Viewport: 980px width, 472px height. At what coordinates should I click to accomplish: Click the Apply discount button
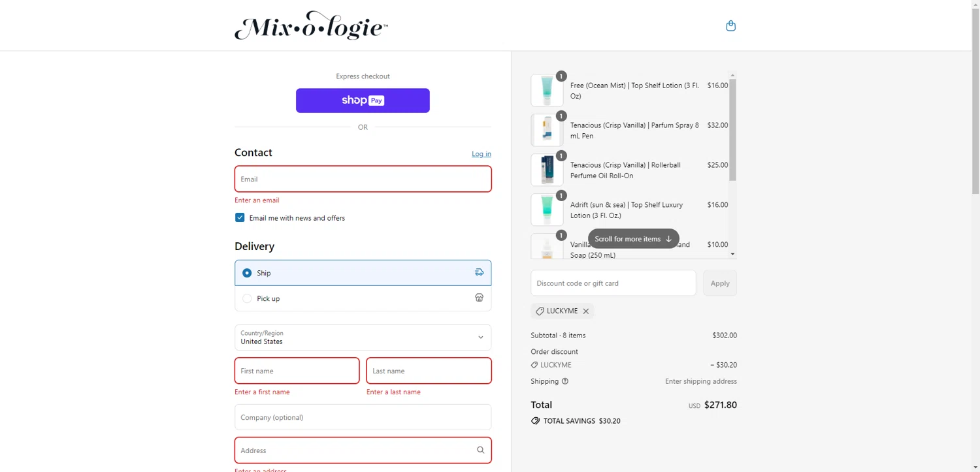pos(720,283)
